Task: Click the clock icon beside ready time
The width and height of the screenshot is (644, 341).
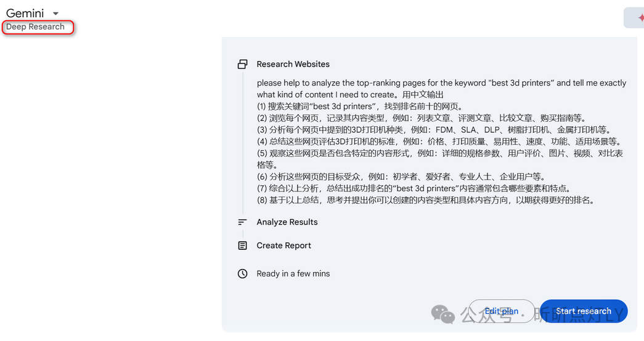Action: click(243, 274)
